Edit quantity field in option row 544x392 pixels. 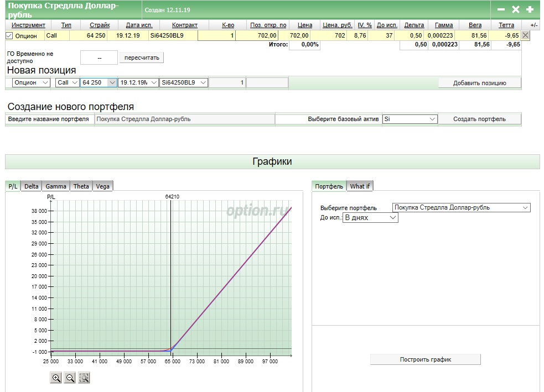216,35
